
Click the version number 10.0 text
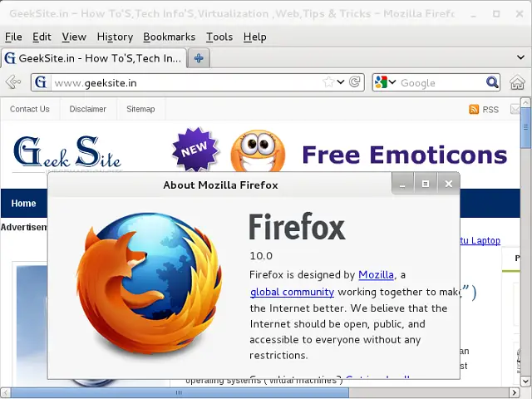click(x=261, y=255)
